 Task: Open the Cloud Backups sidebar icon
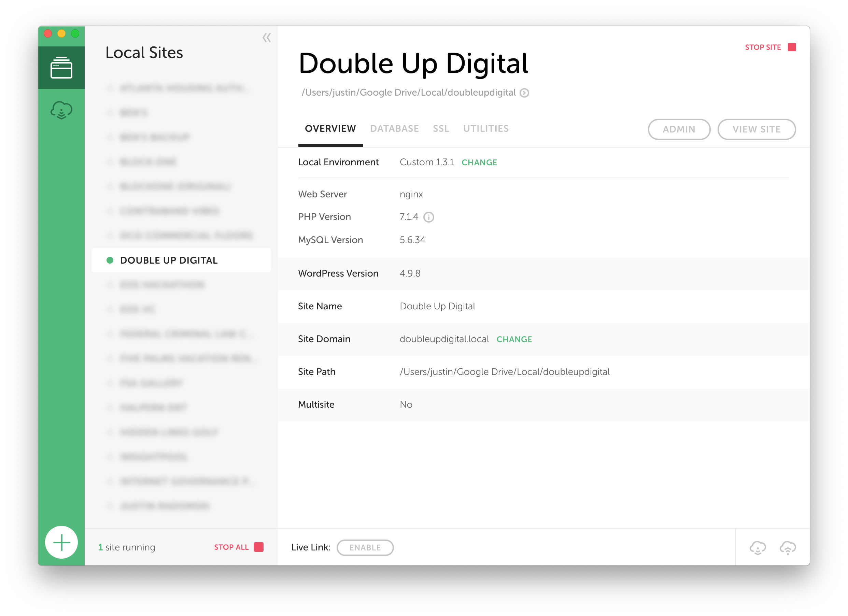(61, 110)
